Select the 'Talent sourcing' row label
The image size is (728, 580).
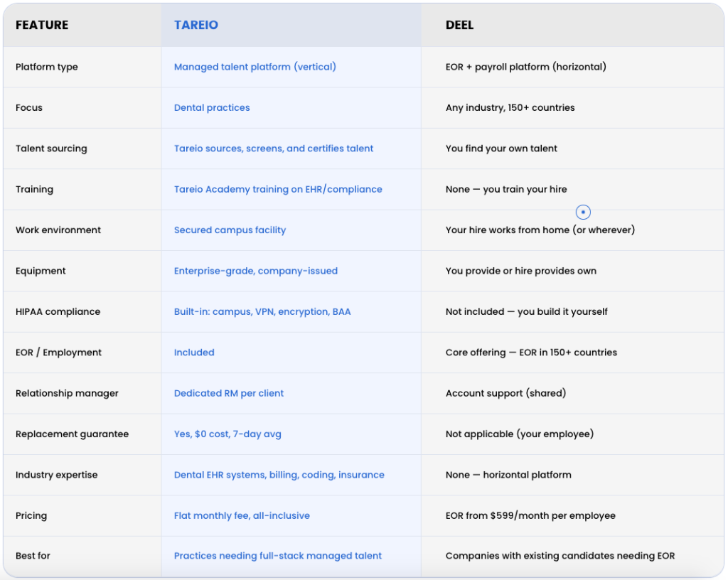[x=51, y=149]
